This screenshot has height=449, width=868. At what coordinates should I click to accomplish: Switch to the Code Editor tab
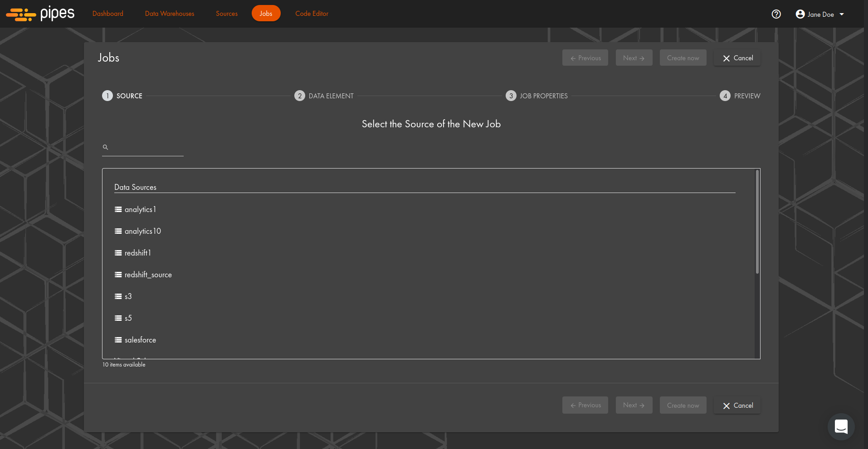point(312,14)
